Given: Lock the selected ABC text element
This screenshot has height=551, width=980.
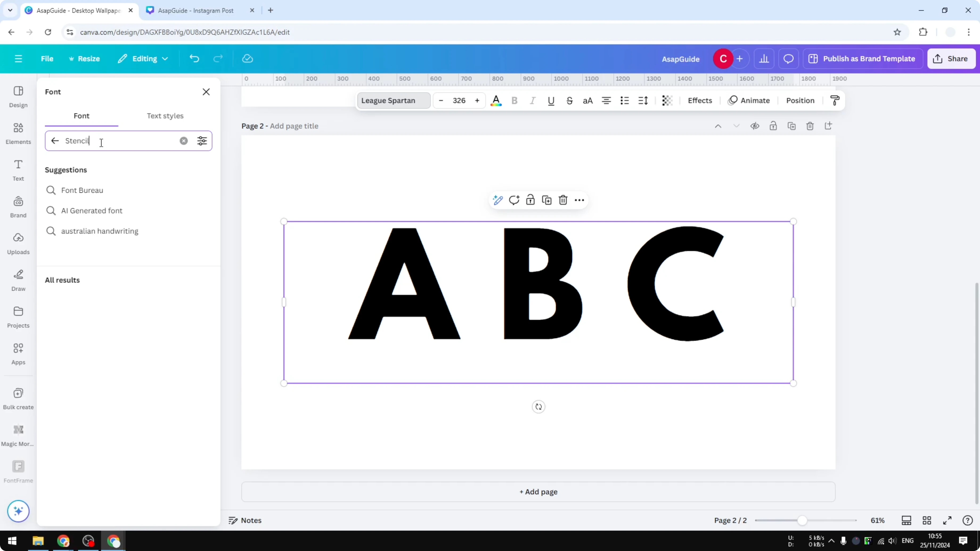Looking at the screenshot, I should coord(530,200).
